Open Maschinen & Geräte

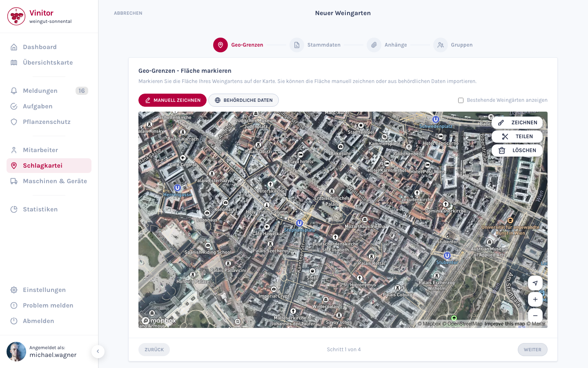49,181
